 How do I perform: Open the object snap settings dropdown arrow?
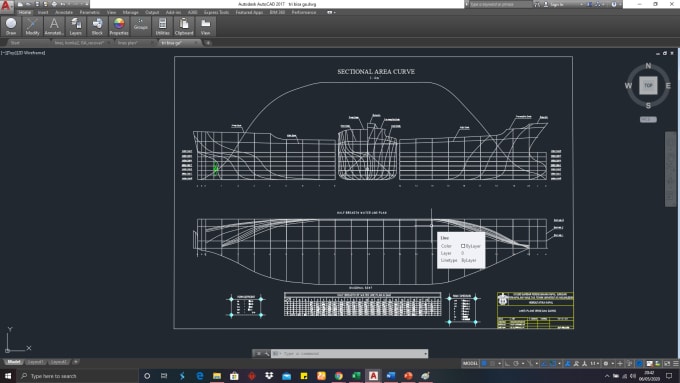point(559,363)
